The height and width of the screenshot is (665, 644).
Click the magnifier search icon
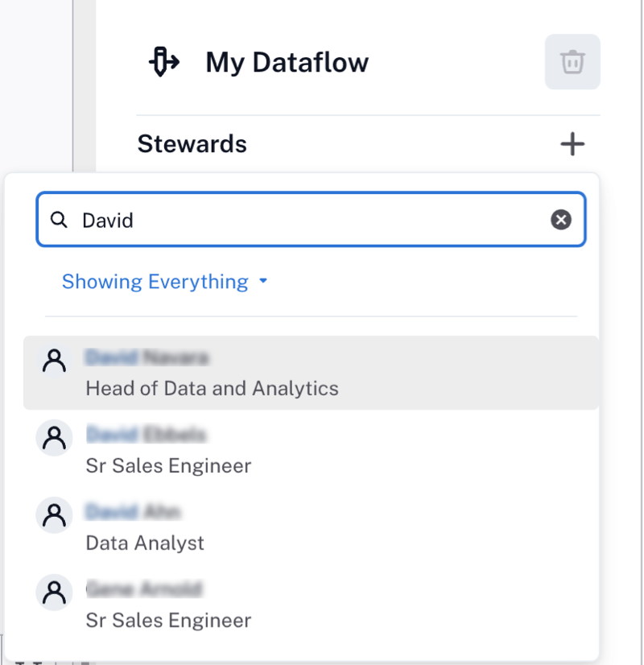click(x=59, y=220)
